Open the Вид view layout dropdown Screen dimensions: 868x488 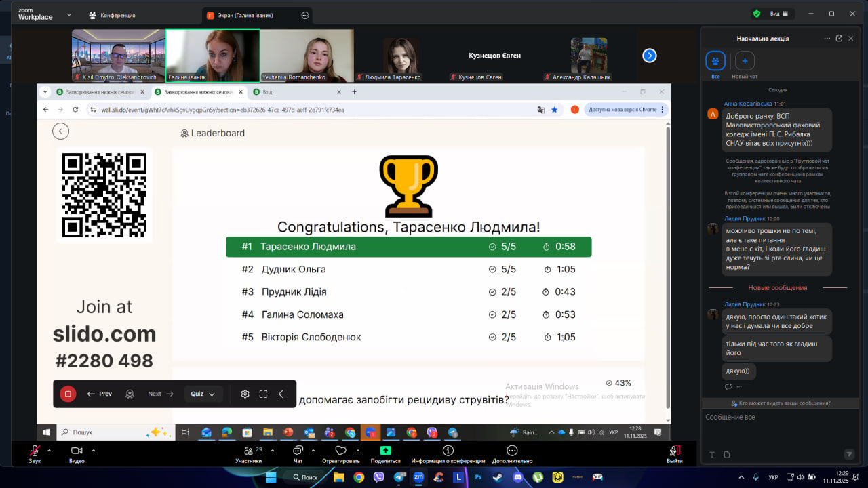coord(778,14)
